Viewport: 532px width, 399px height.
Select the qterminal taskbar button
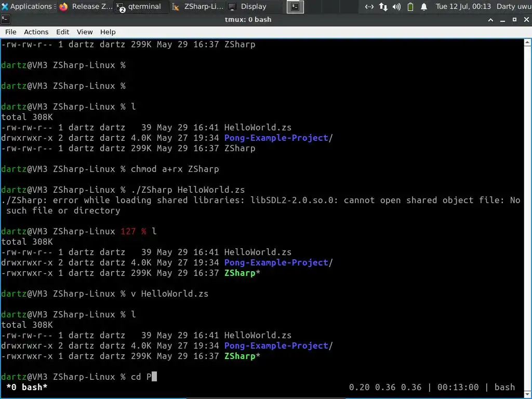click(x=141, y=6)
